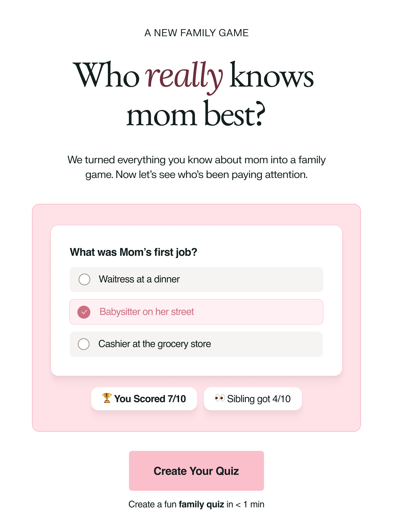Screen dimensions: 393x532
Task: Click the "Waitress at a dinner" answer text
Action: coord(139,279)
